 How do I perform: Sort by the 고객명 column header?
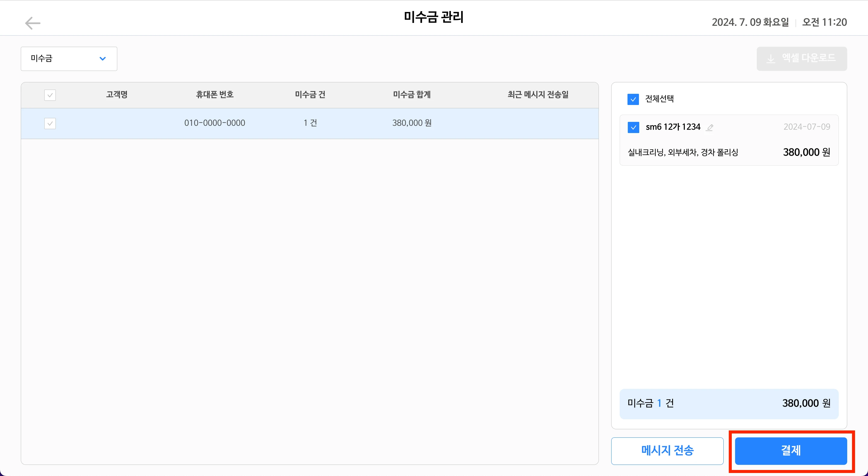coord(117,94)
